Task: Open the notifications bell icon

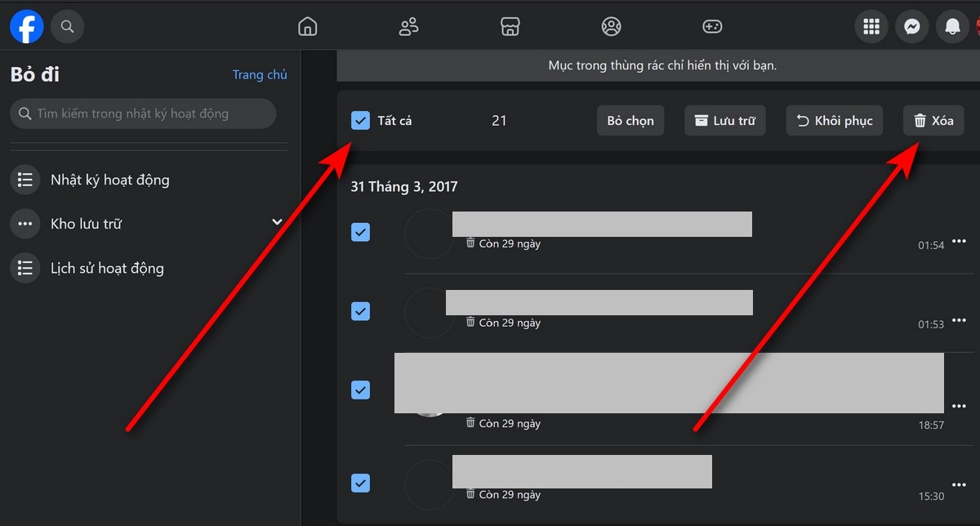Action: [952, 27]
